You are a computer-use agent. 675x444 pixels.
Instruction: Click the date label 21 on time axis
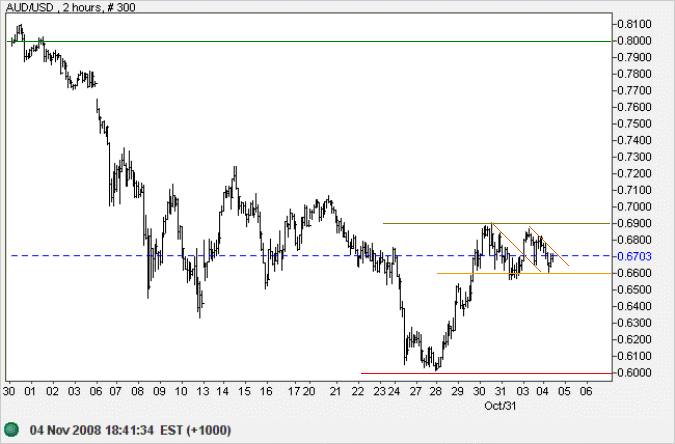coord(335,391)
